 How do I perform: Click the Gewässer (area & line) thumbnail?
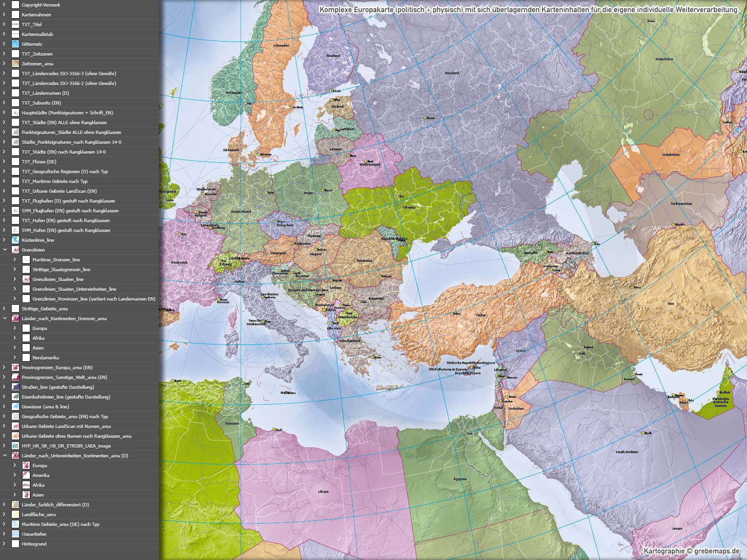click(15, 406)
